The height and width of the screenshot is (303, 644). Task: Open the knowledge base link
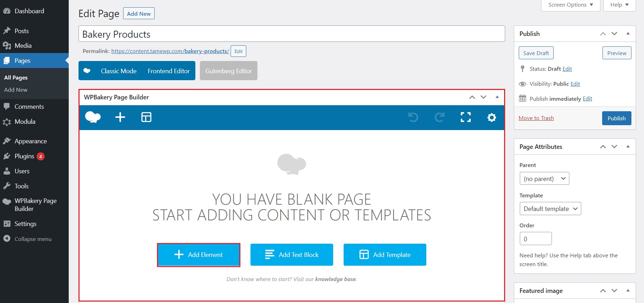[335, 279]
